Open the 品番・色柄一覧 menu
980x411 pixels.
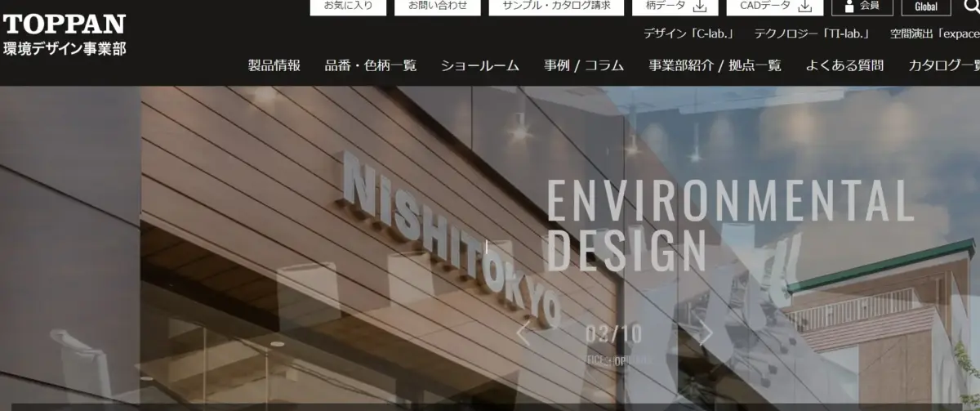click(371, 65)
